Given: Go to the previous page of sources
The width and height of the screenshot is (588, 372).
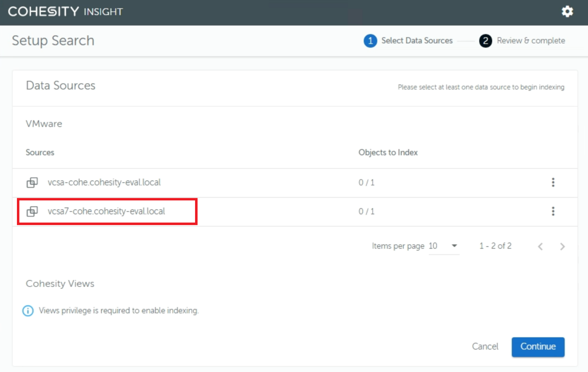Looking at the screenshot, I should point(540,247).
